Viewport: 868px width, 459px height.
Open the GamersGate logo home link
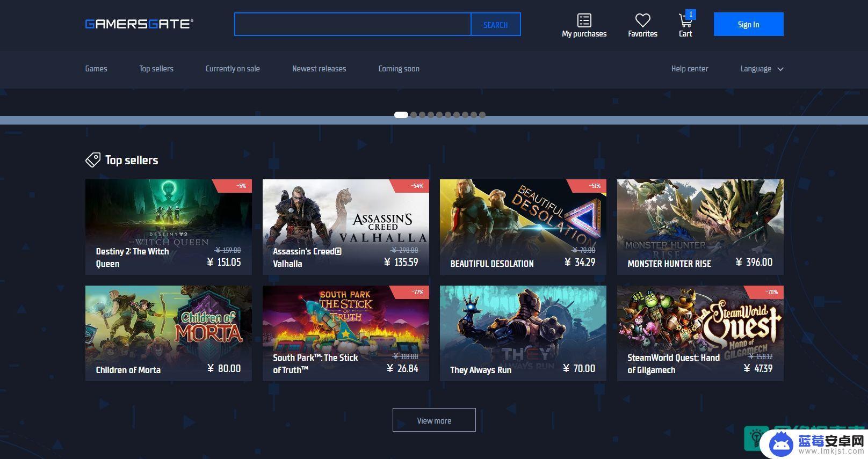coord(139,24)
